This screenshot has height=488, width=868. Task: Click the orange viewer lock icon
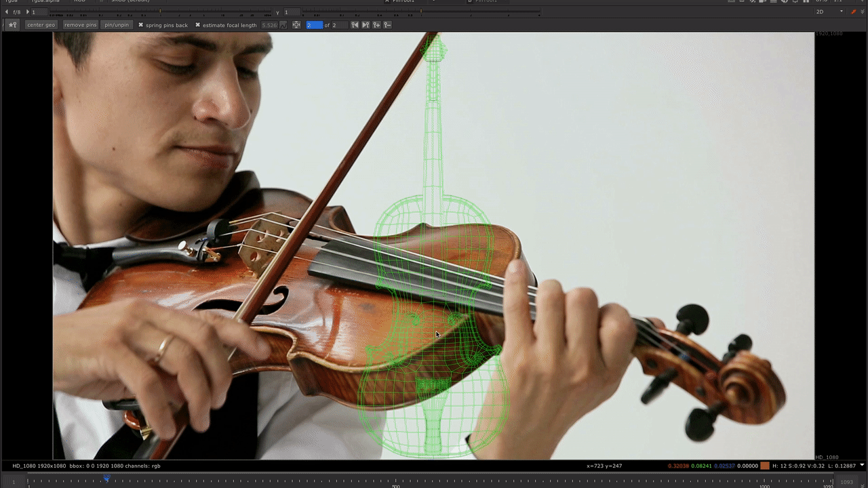(x=854, y=12)
